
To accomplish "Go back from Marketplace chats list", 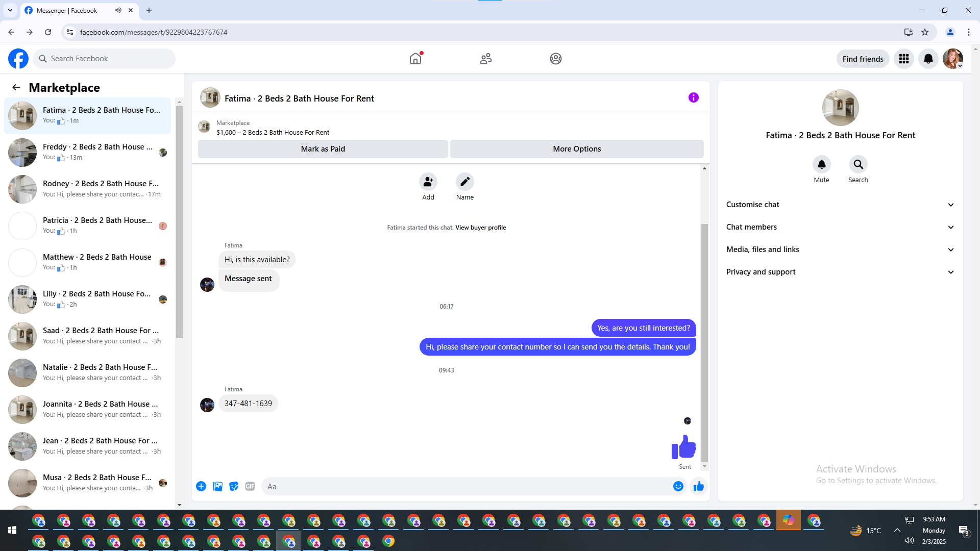I will click(16, 87).
